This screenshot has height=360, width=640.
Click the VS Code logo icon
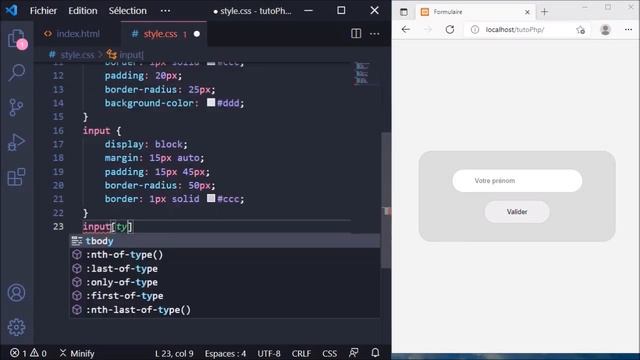pos(11,10)
